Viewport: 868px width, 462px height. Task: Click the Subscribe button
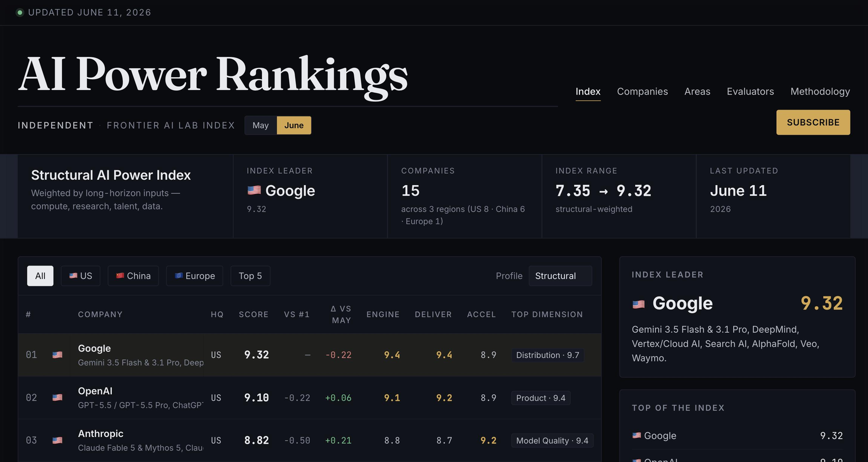coord(813,122)
